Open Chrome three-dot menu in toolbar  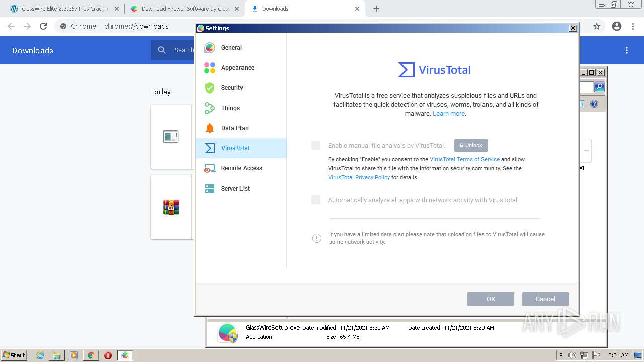click(x=633, y=26)
